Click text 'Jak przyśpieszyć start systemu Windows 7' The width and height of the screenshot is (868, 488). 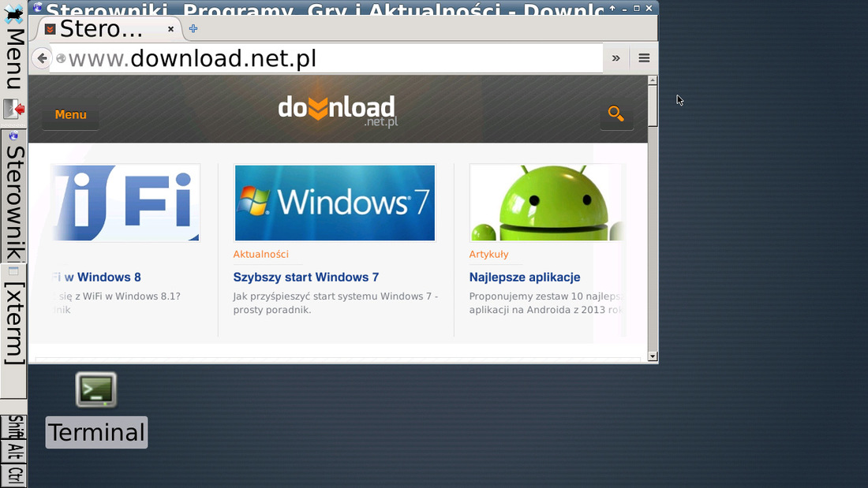pos(332,296)
